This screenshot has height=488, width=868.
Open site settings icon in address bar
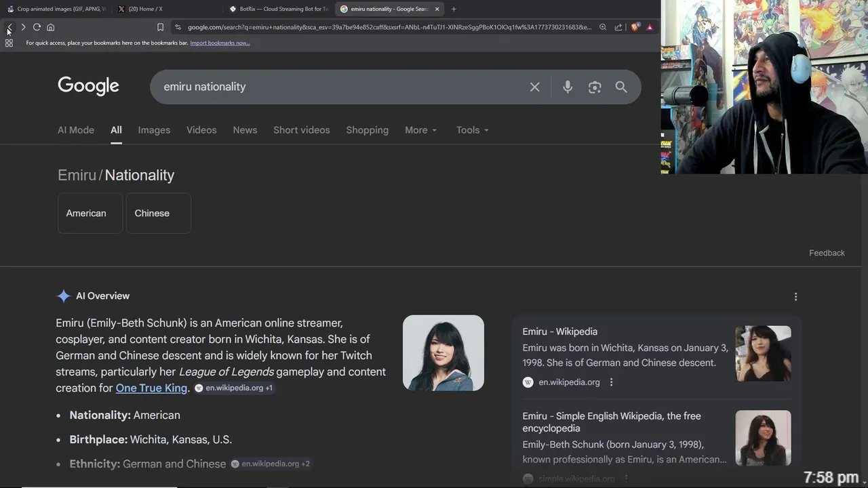[x=178, y=27]
